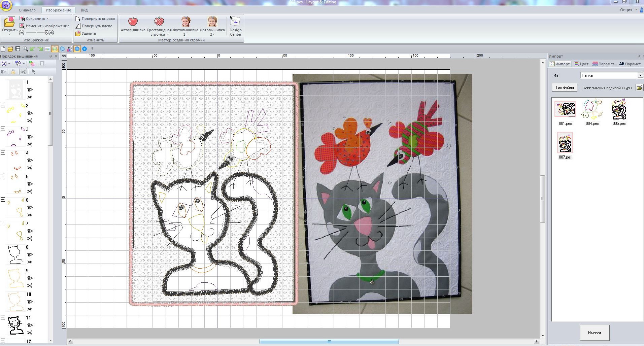The height and width of the screenshot is (346, 644).
Task: Click the Открыть image folder icon
Action: coord(9,22)
